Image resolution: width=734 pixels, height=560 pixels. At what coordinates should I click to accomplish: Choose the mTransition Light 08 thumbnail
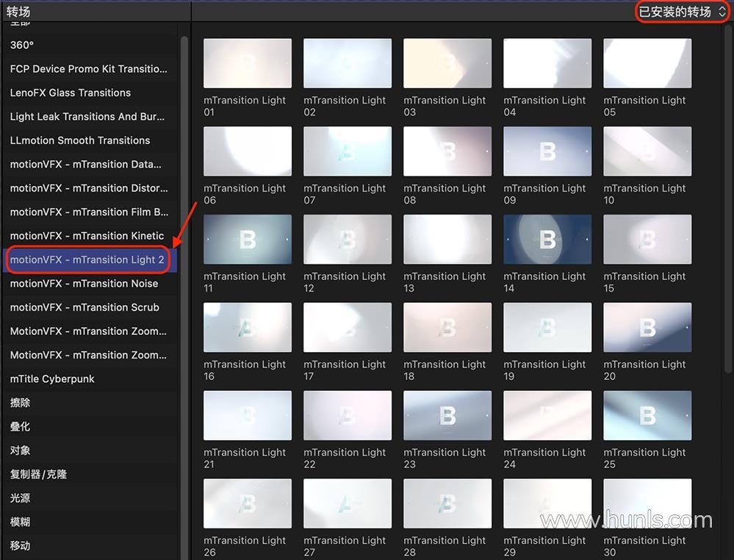[x=447, y=151]
